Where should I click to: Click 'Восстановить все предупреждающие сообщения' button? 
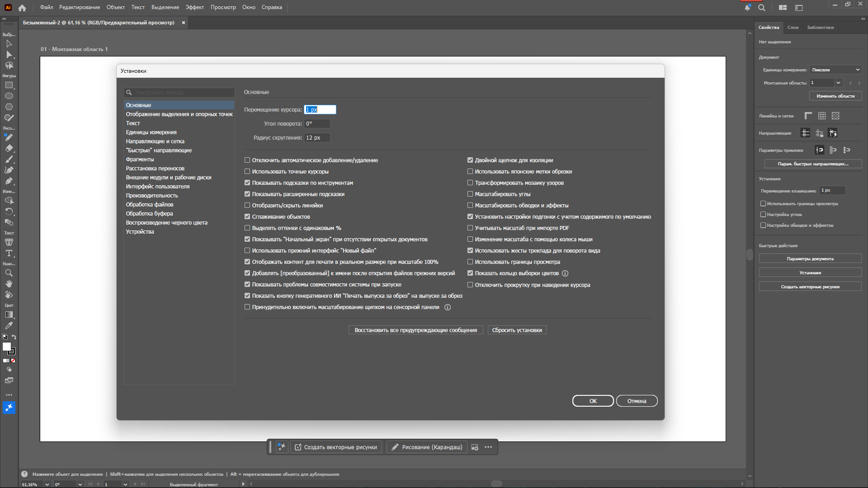click(x=416, y=330)
